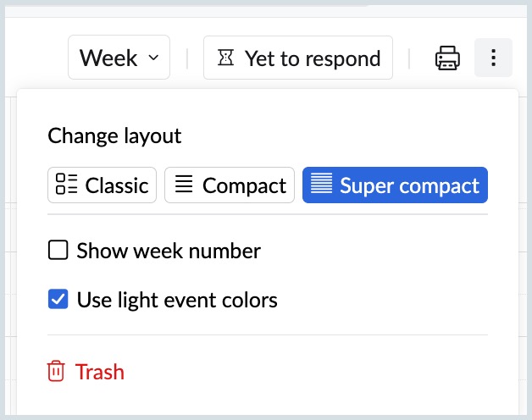This screenshot has height=420, width=532.
Task: Uncheck the Use light event colors checkbox
Action: 58,299
